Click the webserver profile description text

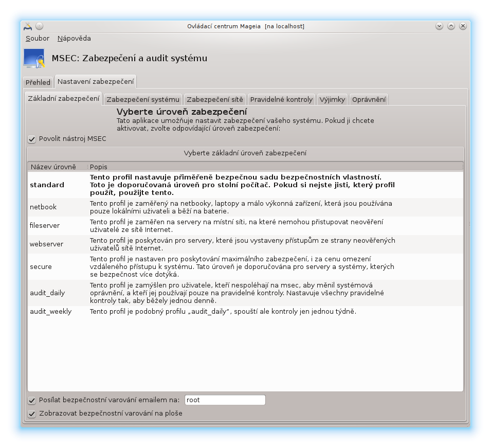[x=242, y=244]
